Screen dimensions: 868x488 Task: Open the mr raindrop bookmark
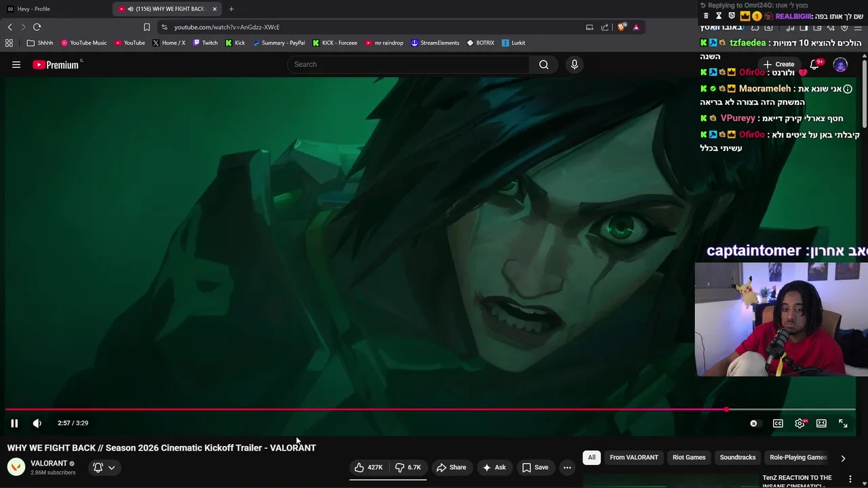(384, 43)
